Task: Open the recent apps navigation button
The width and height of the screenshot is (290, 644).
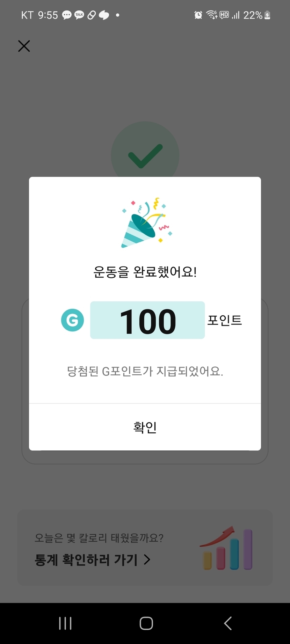Action: click(x=65, y=623)
